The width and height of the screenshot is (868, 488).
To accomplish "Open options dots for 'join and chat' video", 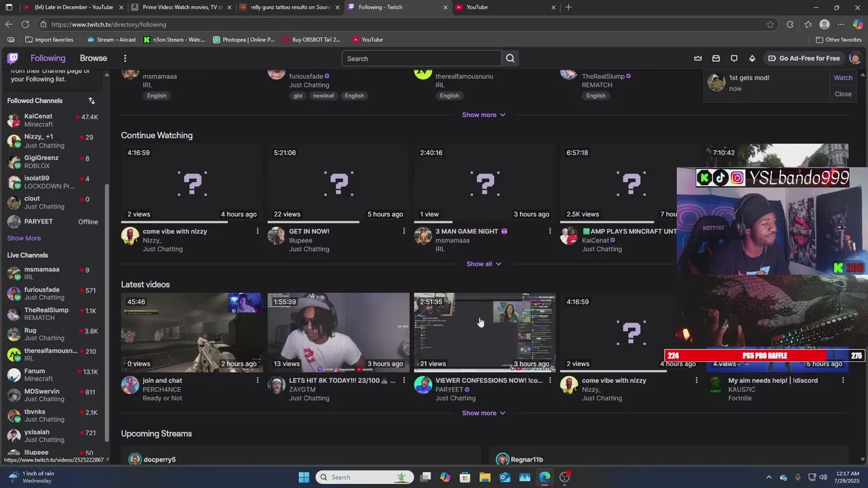I will pyautogui.click(x=257, y=380).
